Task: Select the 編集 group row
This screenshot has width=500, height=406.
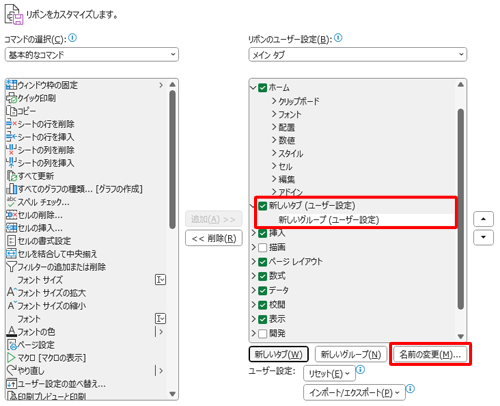Action: (286, 179)
